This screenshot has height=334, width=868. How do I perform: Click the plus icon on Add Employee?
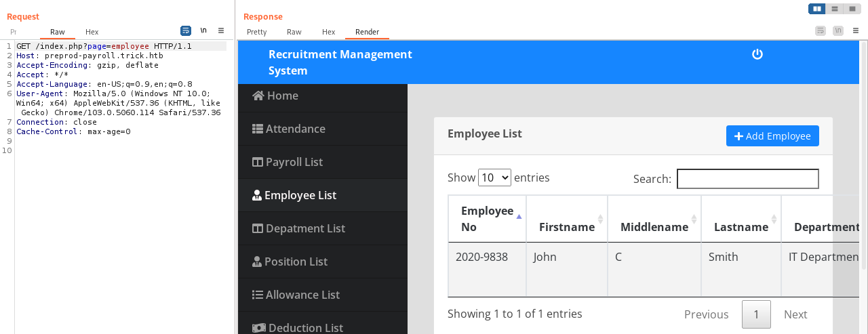pos(739,136)
